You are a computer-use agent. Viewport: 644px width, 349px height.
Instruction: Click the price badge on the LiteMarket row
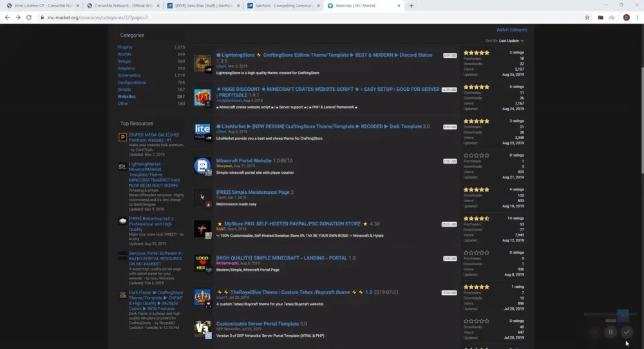click(450, 127)
